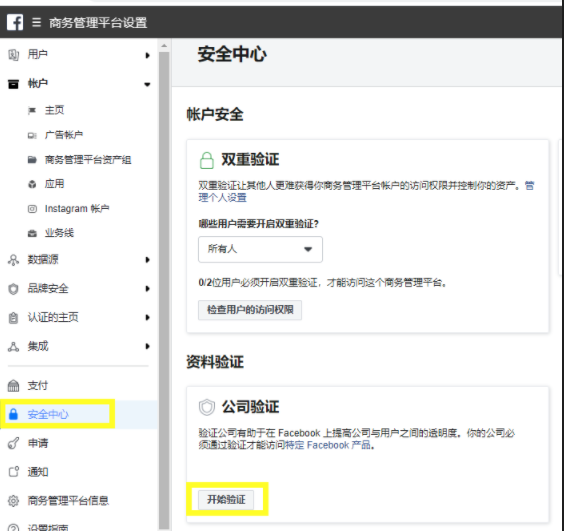Click the 开始验证 button
The height and width of the screenshot is (531, 564).
(226, 500)
